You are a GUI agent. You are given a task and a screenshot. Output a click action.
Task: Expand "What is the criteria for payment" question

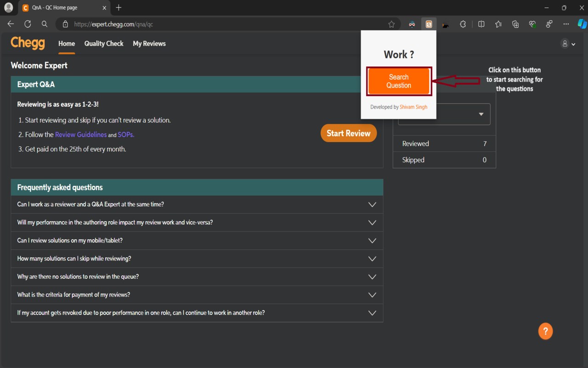coord(197,295)
